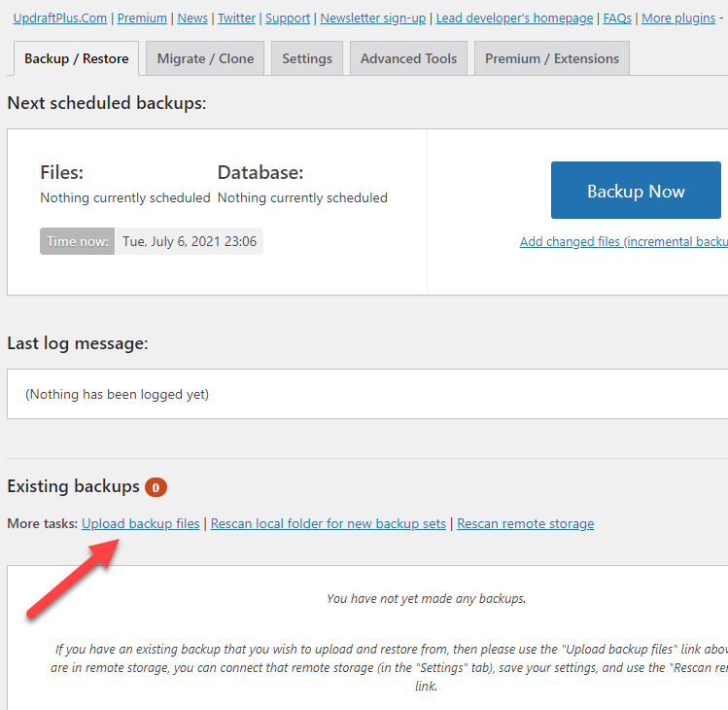Open the UpdraftPlus.Com link
Viewport: 728px width, 710px height.
coord(58,18)
